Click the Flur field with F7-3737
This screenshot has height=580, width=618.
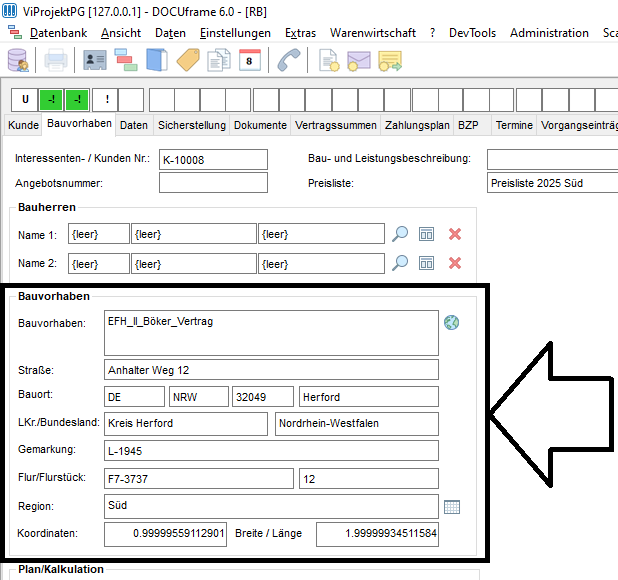(x=199, y=479)
